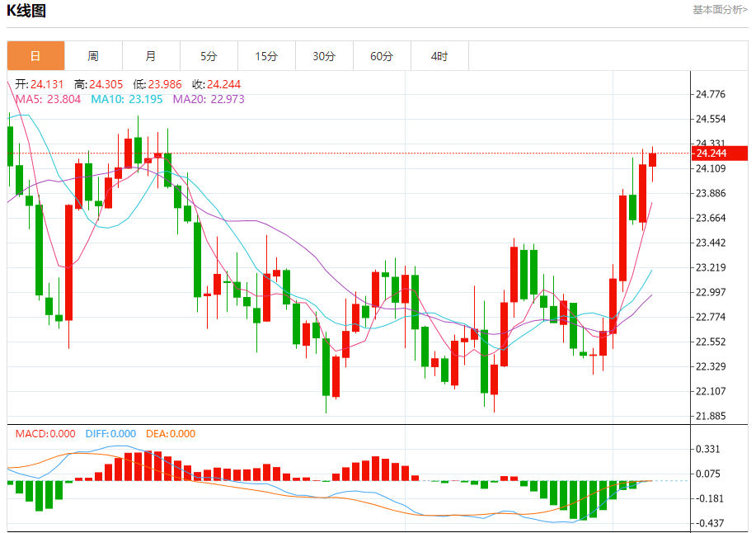Click the 23.219 price axis label
Viewport: 756px width, 533px height.
click(x=711, y=267)
